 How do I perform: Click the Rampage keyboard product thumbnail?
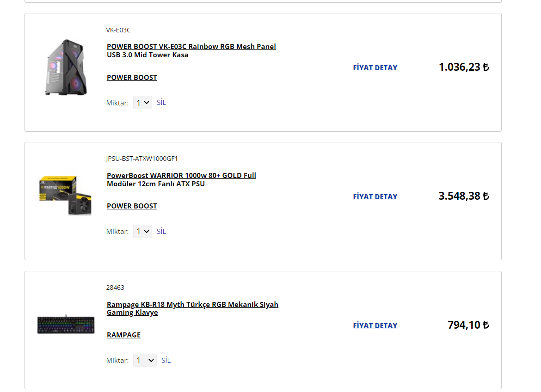click(x=66, y=325)
